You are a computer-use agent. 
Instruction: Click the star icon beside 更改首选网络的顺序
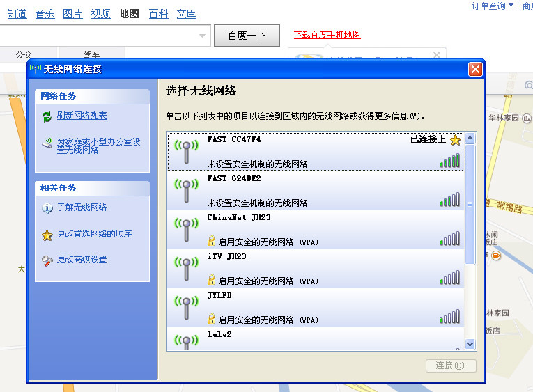point(47,235)
